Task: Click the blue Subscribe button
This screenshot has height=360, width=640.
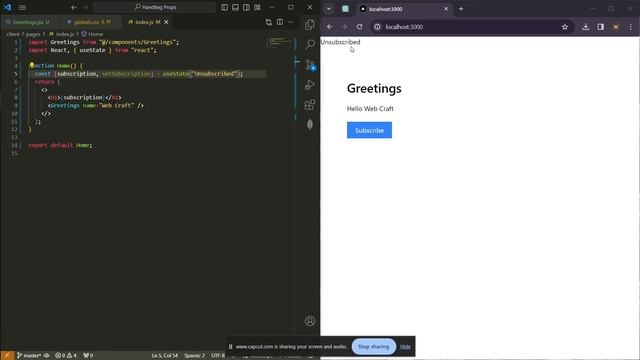Action: [x=369, y=130]
